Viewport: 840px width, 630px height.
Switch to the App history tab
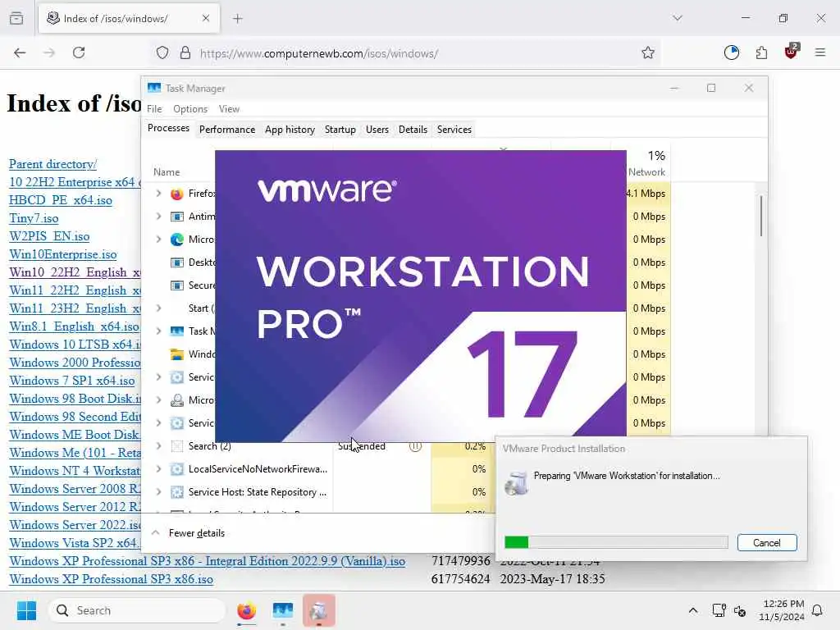point(290,130)
